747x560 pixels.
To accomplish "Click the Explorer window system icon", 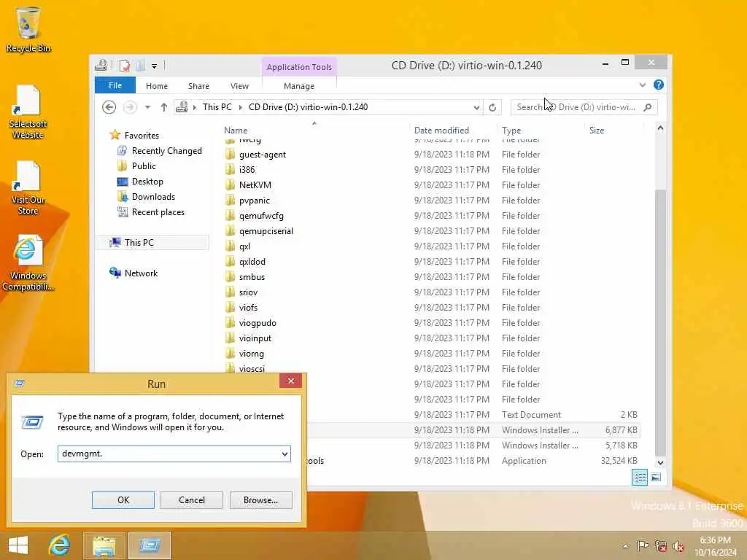I will point(101,65).
